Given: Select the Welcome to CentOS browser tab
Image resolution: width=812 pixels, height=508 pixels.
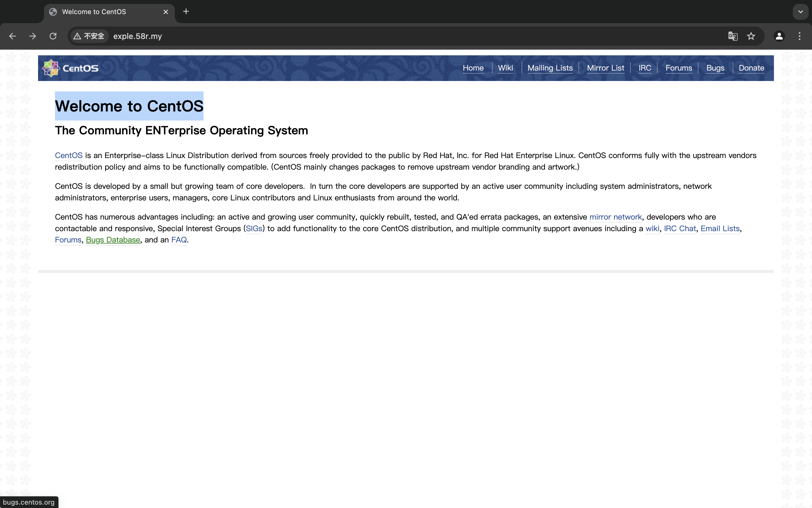Looking at the screenshot, I should [109, 12].
